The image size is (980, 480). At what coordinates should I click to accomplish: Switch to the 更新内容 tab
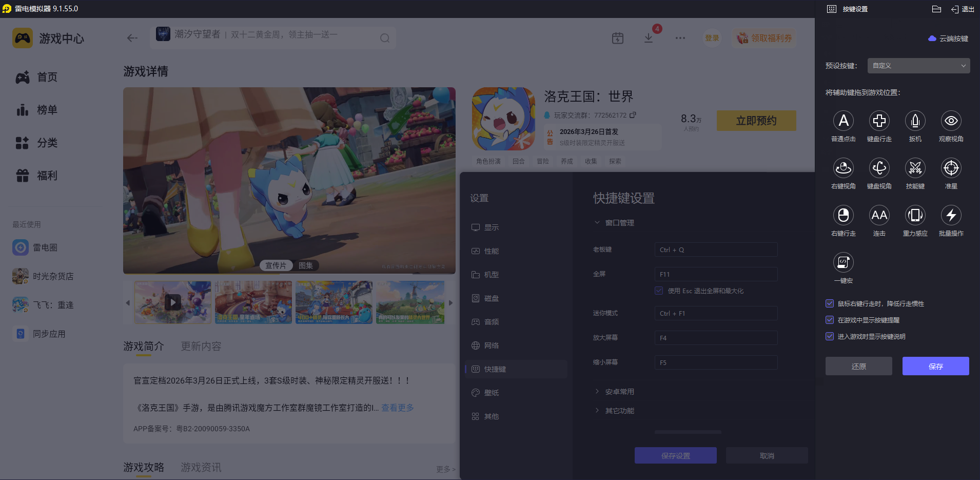(201, 347)
